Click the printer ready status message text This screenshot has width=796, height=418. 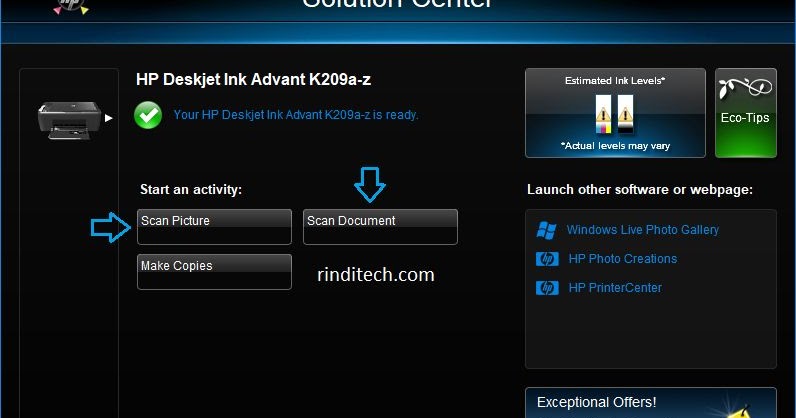[296, 115]
